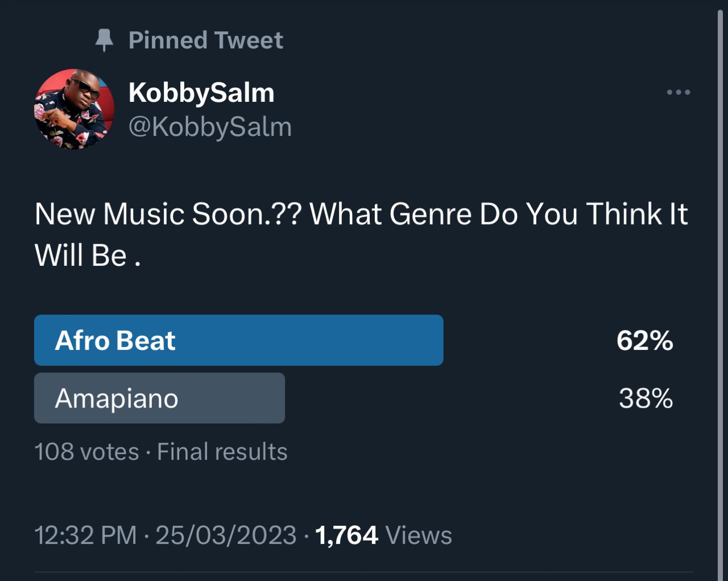
Task: Select the Amapiano poll option bar
Action: [159, 398]
